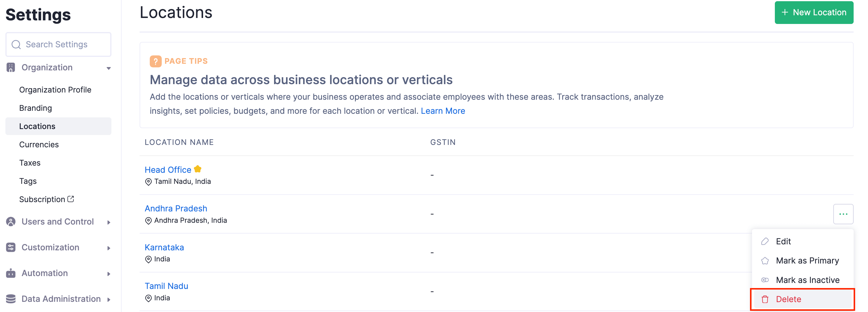868x312 pixels.
Task: Open the Learn More link
Action: pos(442,111)
